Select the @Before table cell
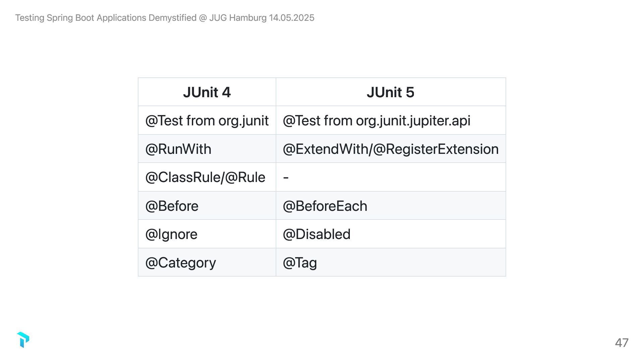 [172, 206]
